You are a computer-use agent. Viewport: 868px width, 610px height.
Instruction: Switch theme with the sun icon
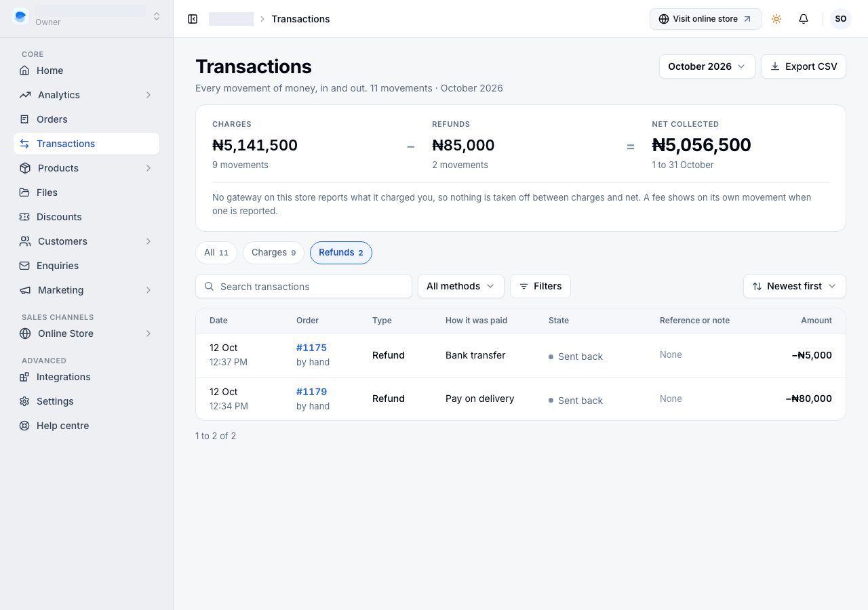coord(776,19)
